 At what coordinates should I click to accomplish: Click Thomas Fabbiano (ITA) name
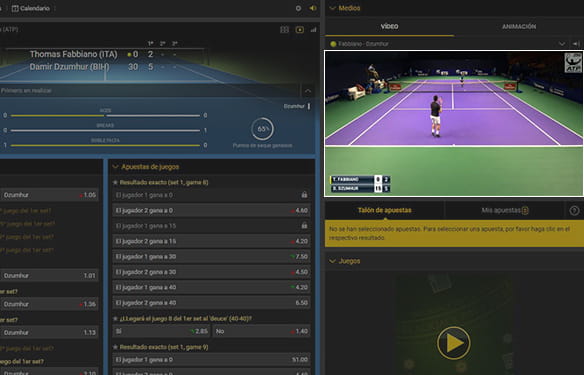pos(73,54)
